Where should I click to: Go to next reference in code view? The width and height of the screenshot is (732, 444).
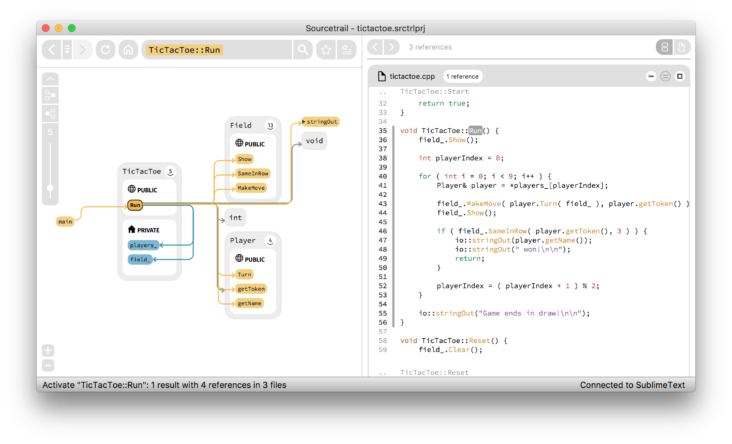tap(391, 47)
